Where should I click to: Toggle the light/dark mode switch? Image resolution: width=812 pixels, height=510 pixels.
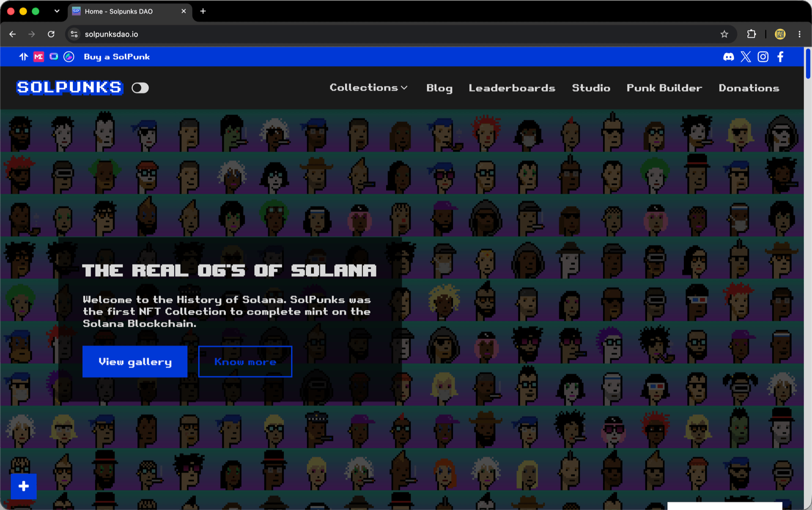coord(140,88)
